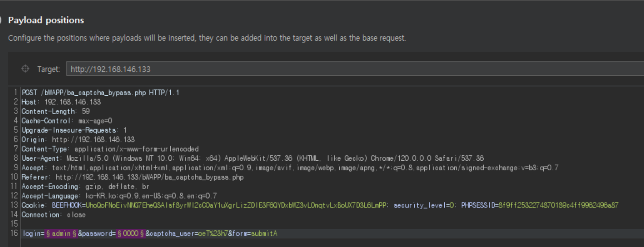Click the 'Configure the positions' description text
The width and height of the screenshot is (644, 247).
(207, 38)
